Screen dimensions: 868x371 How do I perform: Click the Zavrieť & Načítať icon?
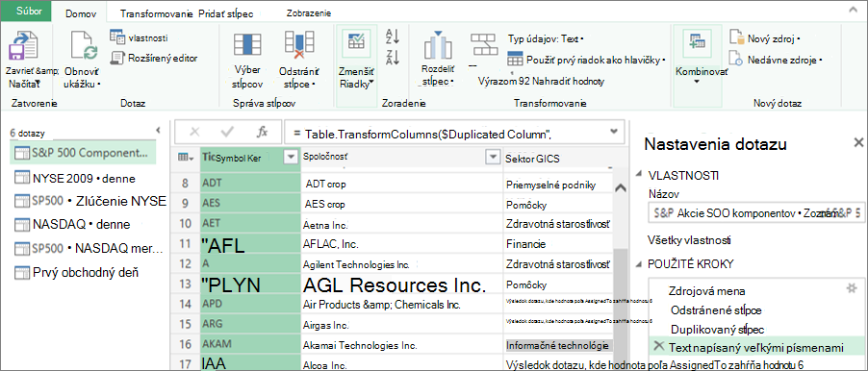point(23,46)
